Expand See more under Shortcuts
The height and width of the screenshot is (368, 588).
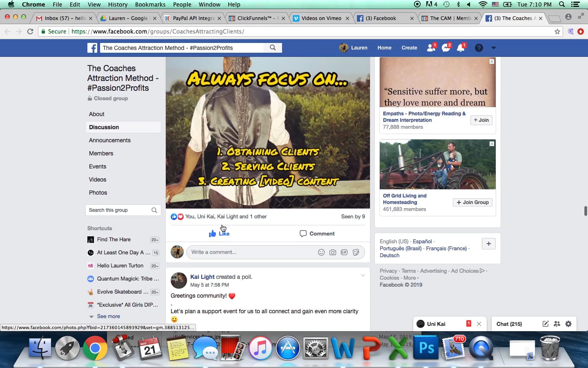(x=108, y=316)
